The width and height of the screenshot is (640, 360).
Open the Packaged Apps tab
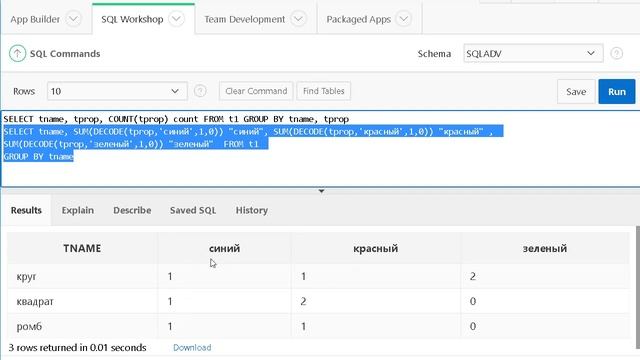(x=358, y=19)
